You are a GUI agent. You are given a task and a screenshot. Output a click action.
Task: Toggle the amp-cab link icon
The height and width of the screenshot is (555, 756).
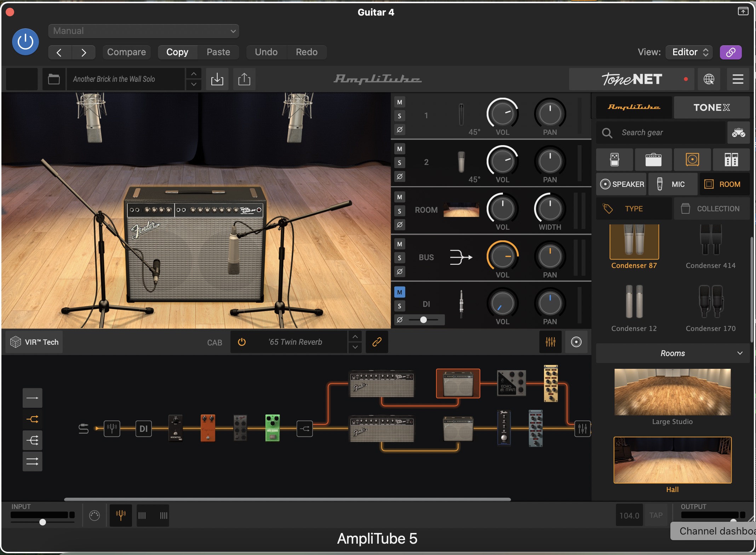click(377, 342)
